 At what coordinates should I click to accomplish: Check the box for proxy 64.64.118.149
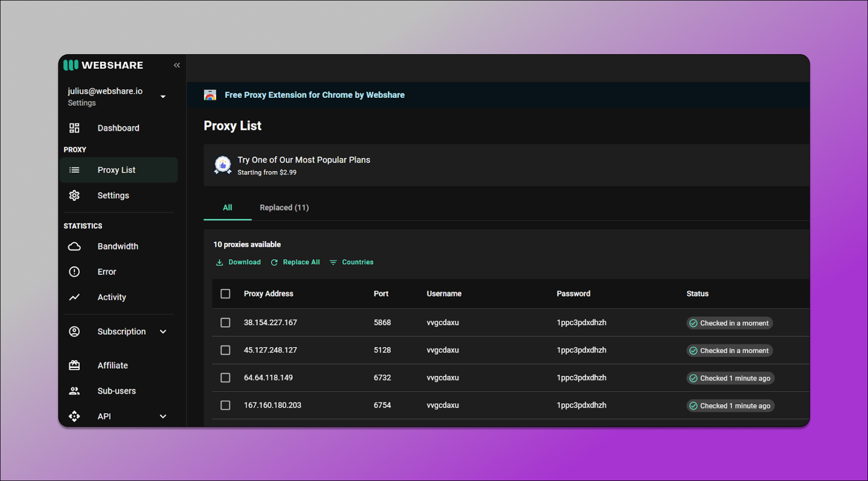(225, 378)
